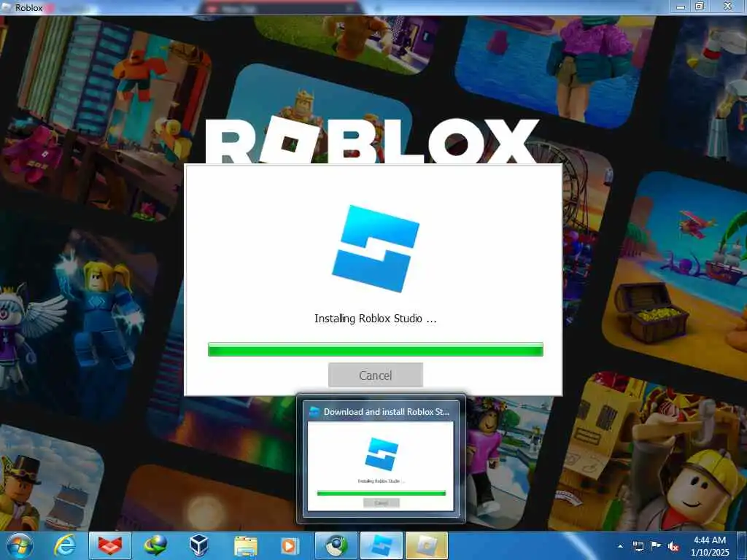Screen dimensions: 747x560
Task: Select the Download and install Roblox Studio taskbar preview
Action: (381, 459)
